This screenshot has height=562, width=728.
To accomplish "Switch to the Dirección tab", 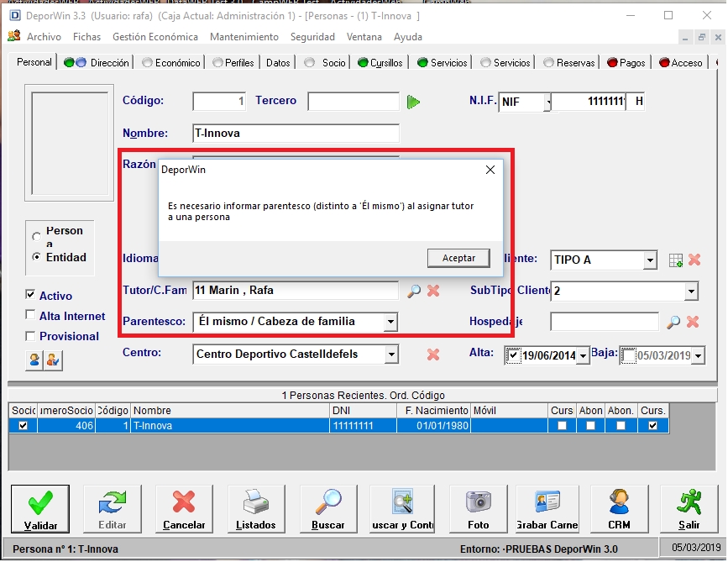I will tap(96, 63).
